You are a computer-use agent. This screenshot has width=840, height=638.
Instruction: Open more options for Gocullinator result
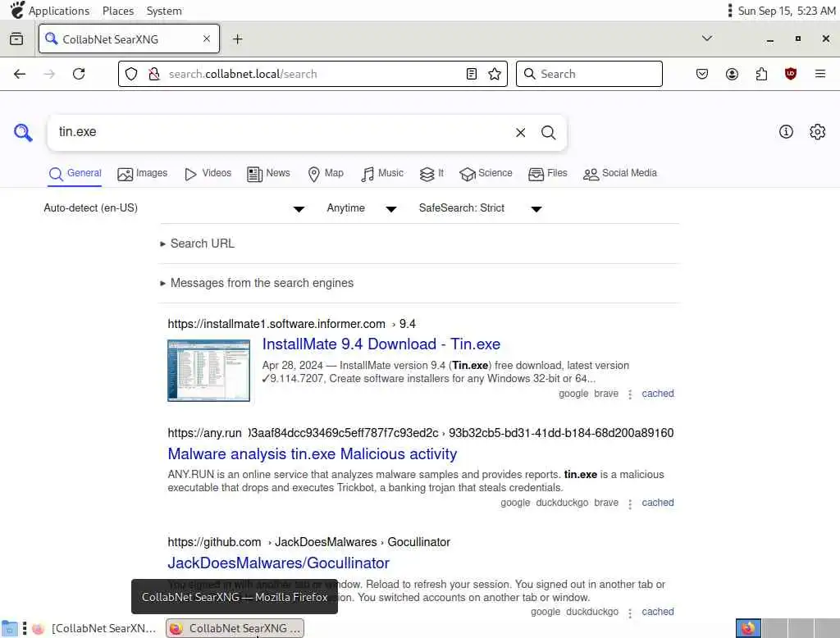630,613
